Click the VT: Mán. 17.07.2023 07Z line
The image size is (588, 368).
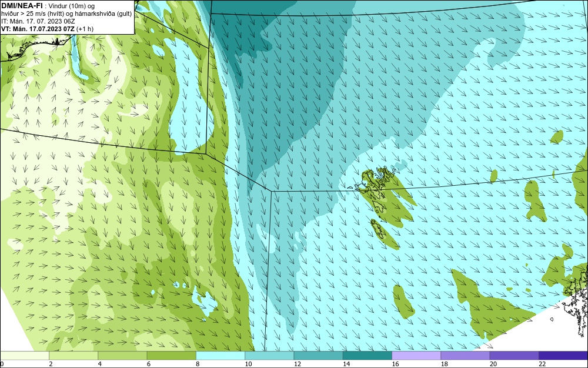tap(38, 29)
